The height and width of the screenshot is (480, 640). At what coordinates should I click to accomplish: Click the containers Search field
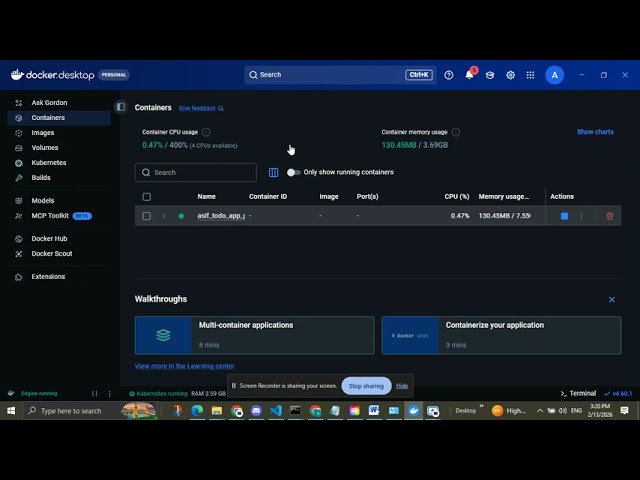coord(196,172)
